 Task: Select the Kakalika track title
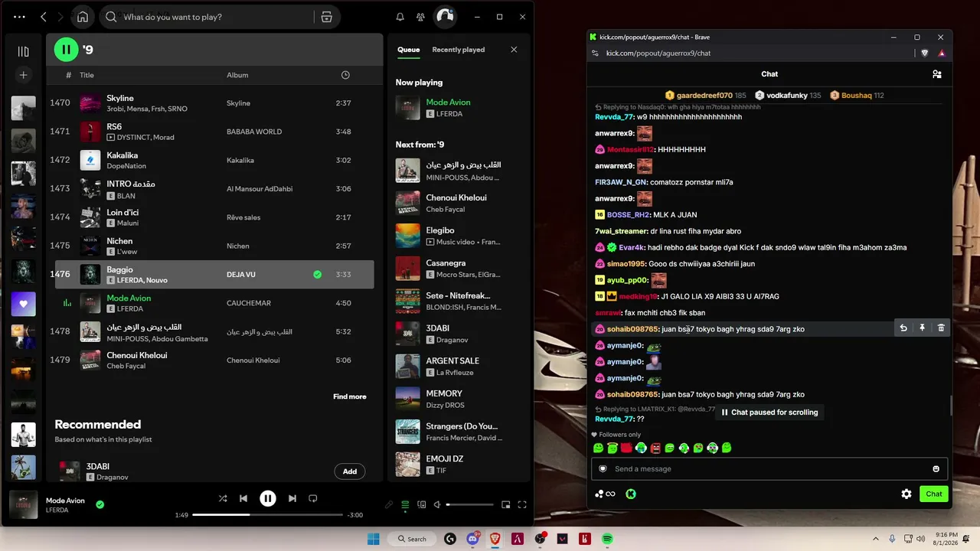[122, 155]
